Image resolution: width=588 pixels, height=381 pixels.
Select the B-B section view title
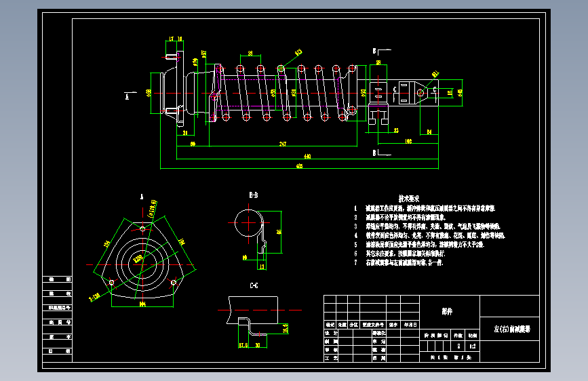click(254, 195)
